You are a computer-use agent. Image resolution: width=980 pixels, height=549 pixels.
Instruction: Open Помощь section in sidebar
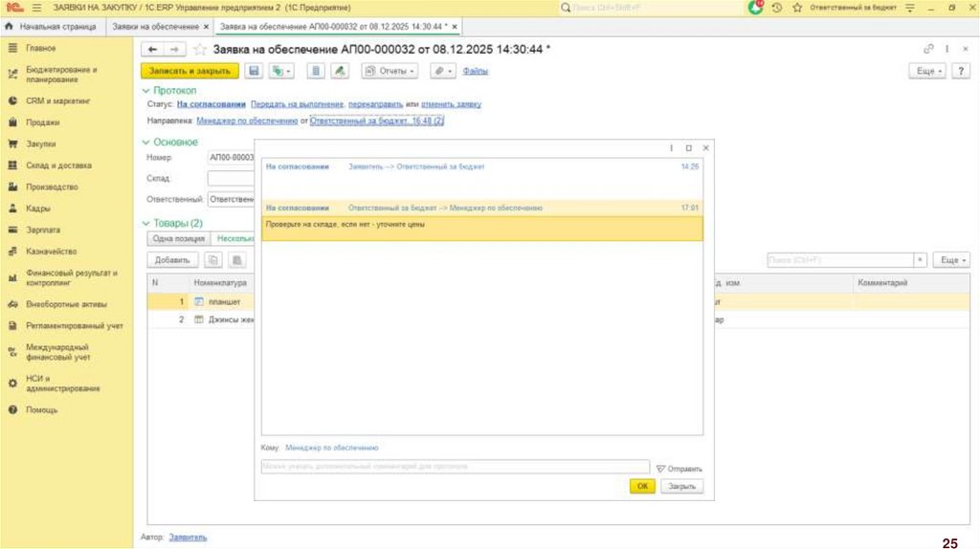click(41, 410)
